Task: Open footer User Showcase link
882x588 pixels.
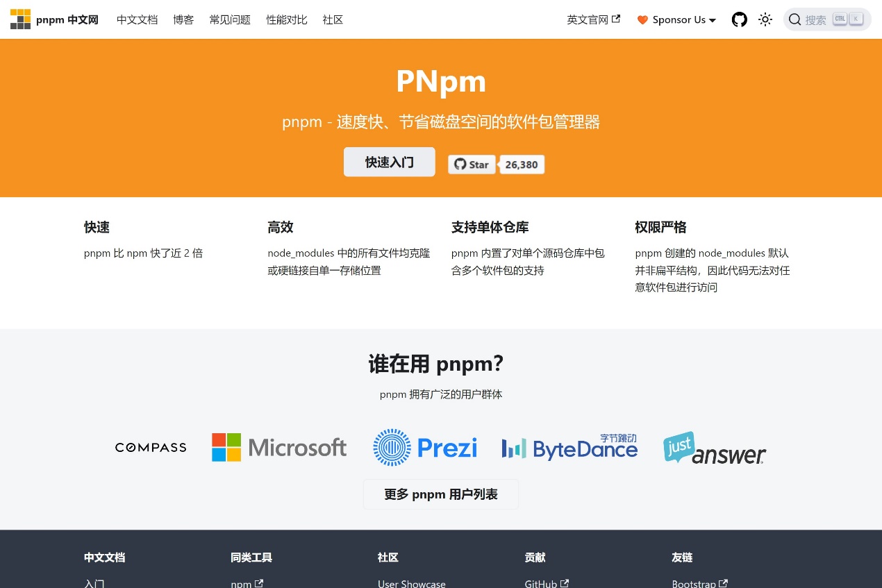Action: point(412,583)
